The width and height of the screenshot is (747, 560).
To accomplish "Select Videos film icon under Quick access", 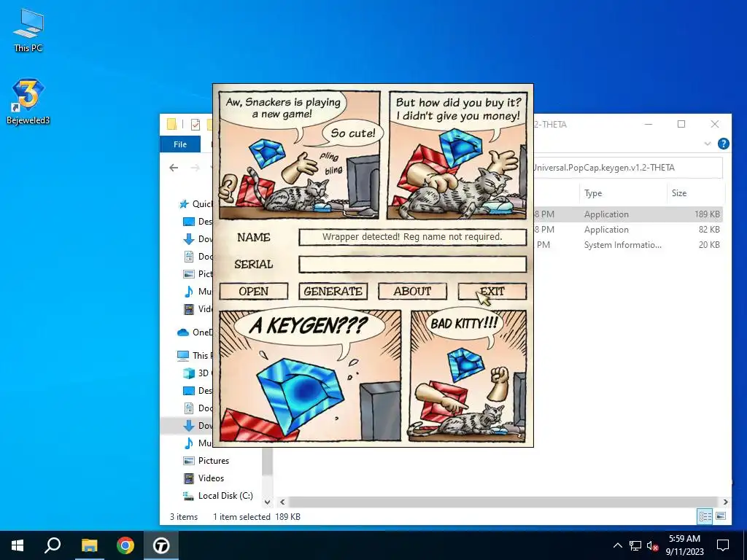I will coord(189,309).
